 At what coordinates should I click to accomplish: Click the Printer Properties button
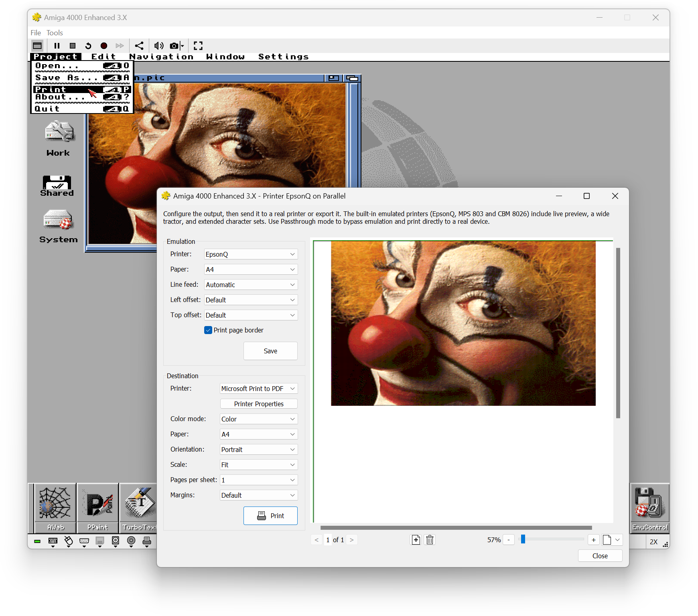point(259,404)
